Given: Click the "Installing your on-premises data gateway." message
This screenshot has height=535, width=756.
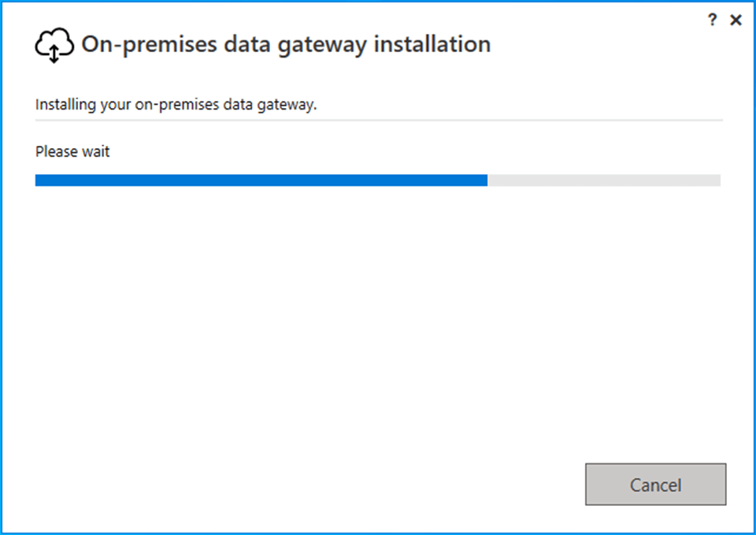Looking at the screenshot, I should (x=176, y=104).
